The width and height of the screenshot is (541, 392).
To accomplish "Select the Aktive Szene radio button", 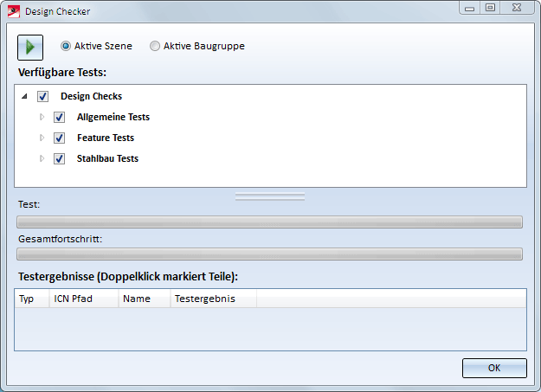I will (x=66, y=46).
